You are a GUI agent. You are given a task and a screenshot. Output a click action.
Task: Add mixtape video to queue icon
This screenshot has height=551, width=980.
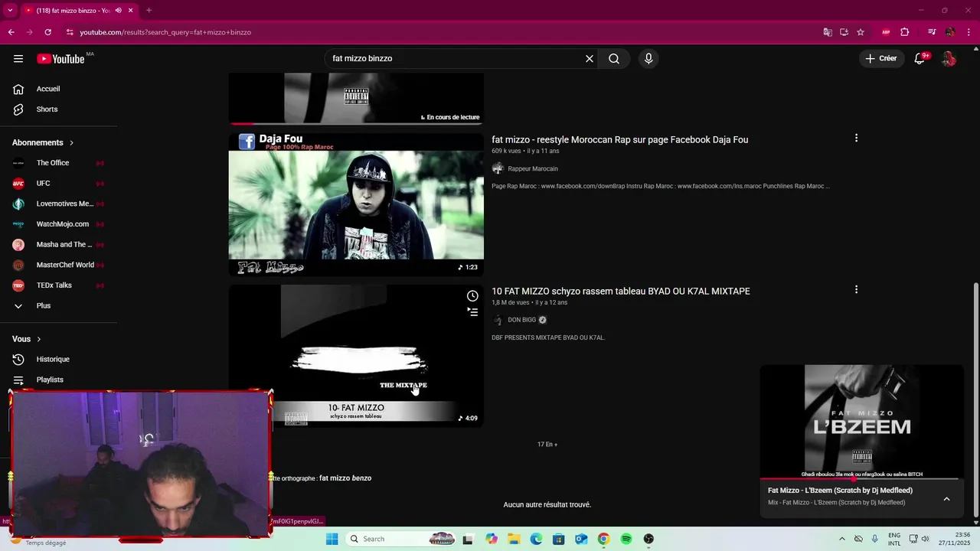coord(472,312)
